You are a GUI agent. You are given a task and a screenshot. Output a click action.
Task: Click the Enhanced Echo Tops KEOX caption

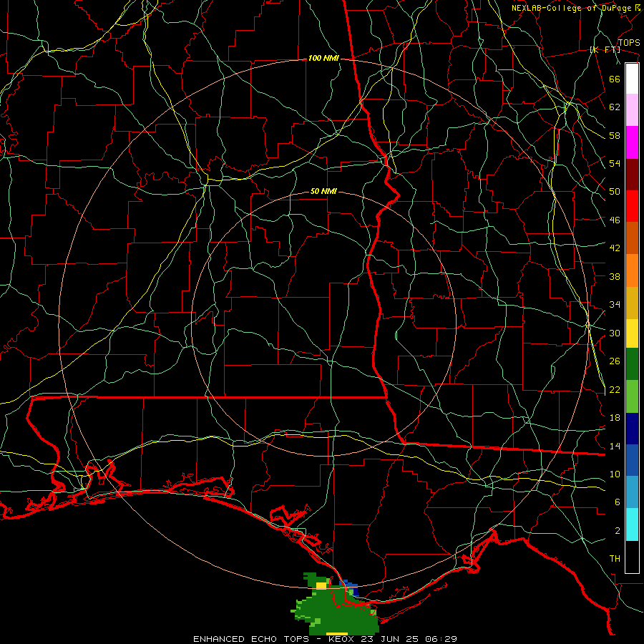[325, 639]
